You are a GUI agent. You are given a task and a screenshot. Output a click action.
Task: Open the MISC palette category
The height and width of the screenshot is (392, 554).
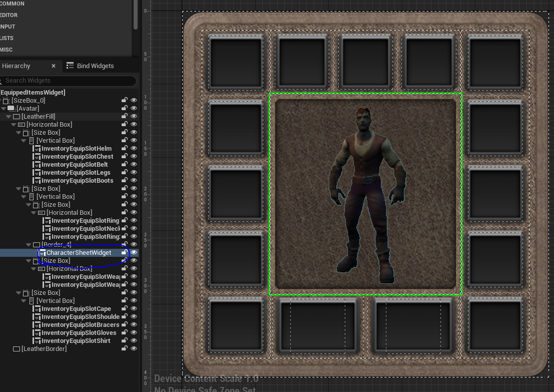coord(6,50)
